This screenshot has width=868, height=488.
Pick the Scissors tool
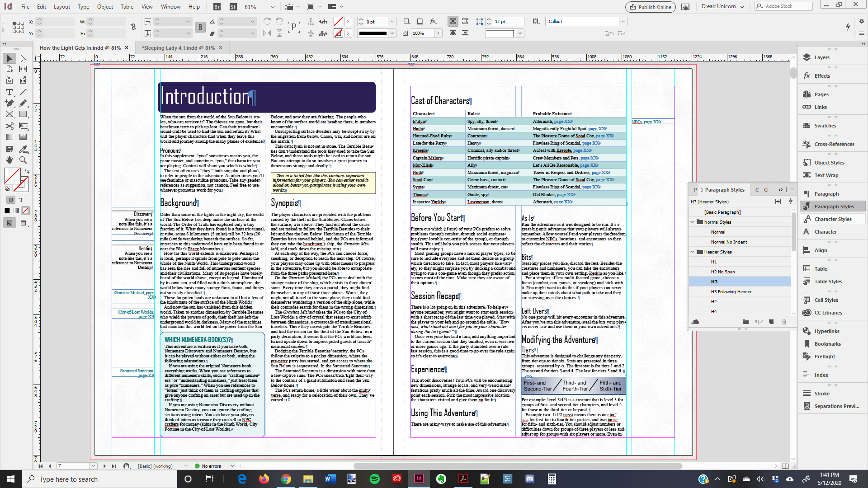tap(9, 126)
